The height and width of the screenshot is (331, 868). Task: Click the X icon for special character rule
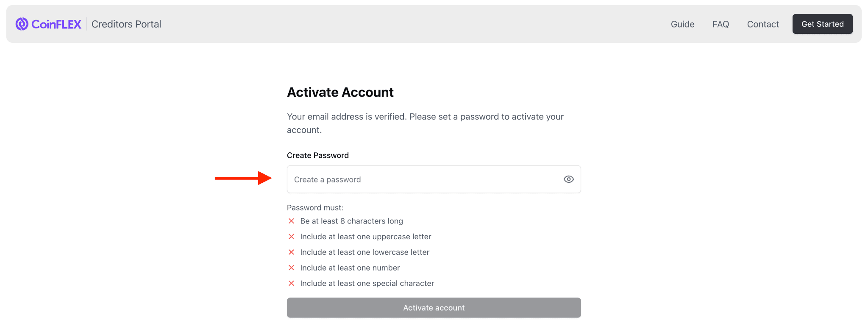tap(291, 283)
